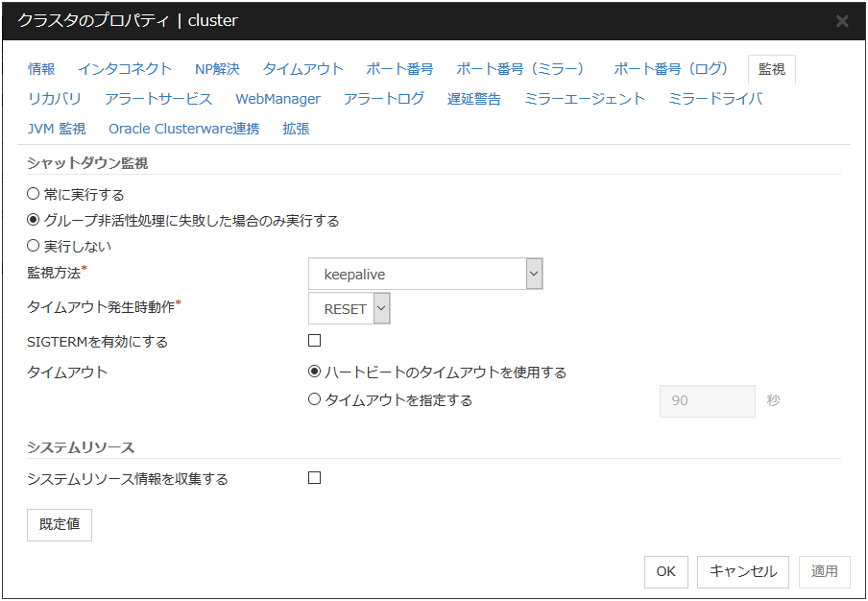Viewport: 868px width, 601px height.
Task: Expand the タイムアウト発生時動作 RESET dropdown
Action: [x=349, y=309]
